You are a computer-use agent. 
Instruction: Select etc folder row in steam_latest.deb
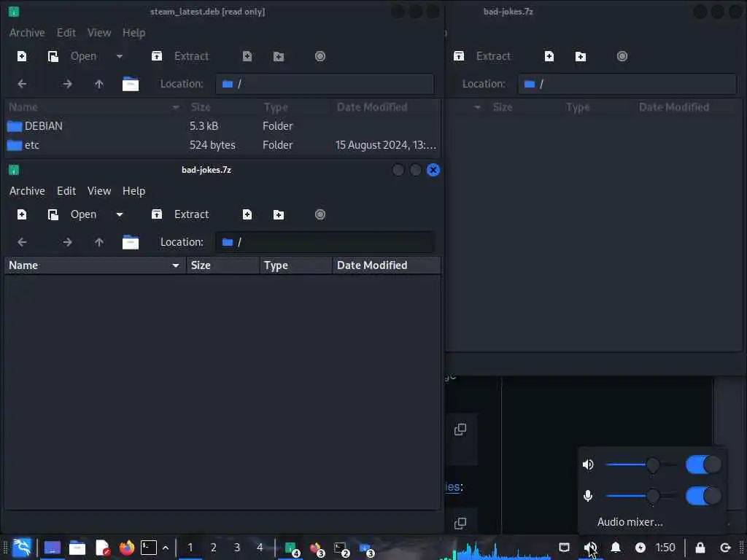(222, 145)
